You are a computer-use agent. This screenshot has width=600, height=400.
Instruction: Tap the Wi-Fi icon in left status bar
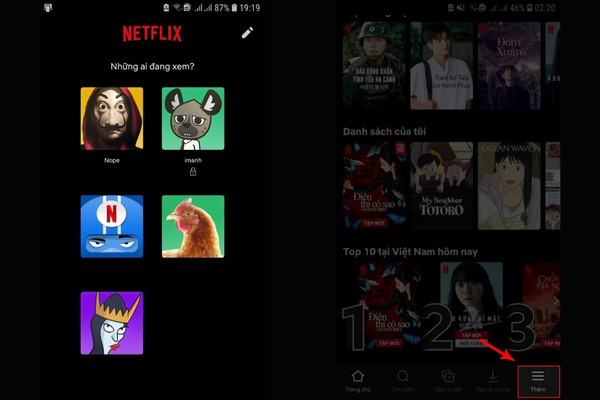pyautogui.click(x=177, y=7)
